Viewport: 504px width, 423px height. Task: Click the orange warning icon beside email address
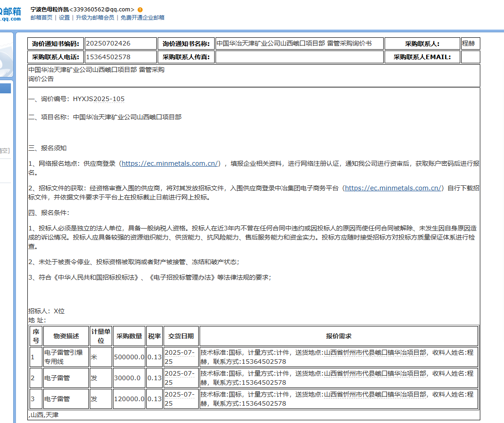140,10
